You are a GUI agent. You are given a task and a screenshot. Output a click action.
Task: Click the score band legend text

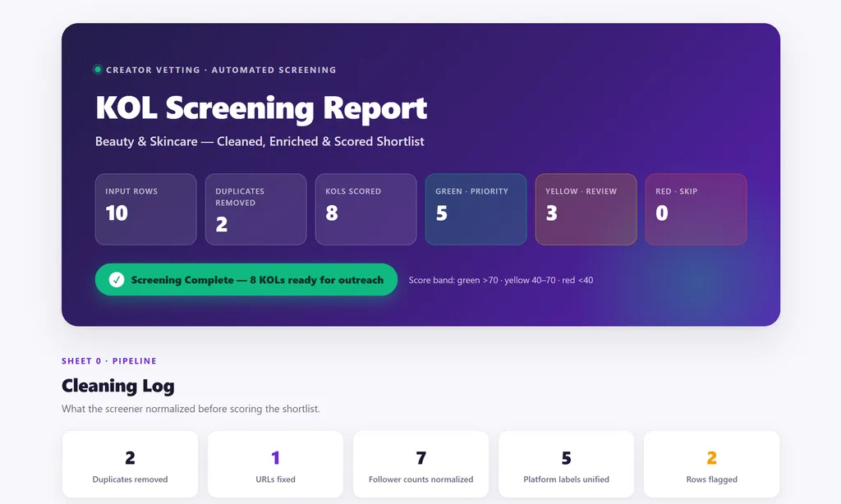click(501, 280)
